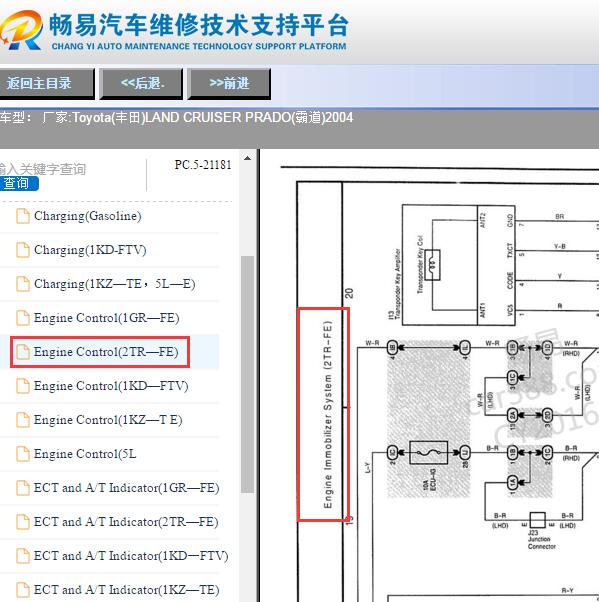Open Engine Control(1GR—FE) document
599x602 pixels.
click(x=106, y=318)
